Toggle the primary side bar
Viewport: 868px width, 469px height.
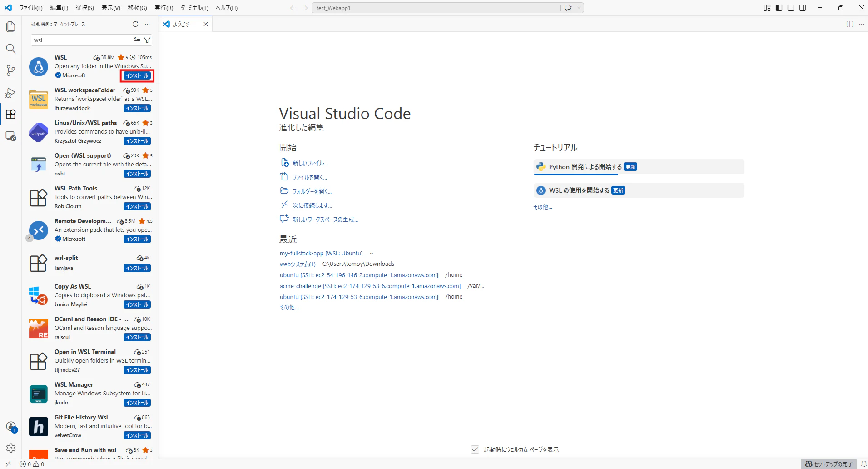click(x=779, y=8)
